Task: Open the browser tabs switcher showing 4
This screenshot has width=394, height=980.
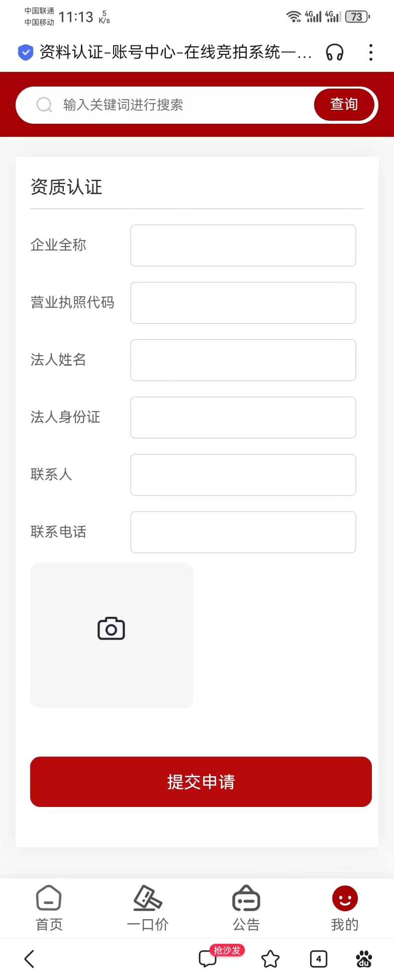Action: (319, 959)
